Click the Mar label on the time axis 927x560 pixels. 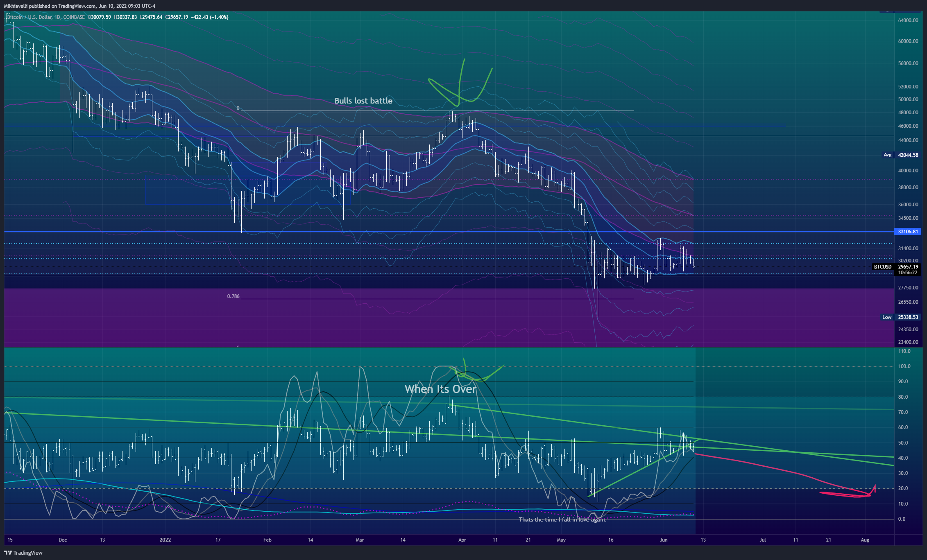click(360, 540)
